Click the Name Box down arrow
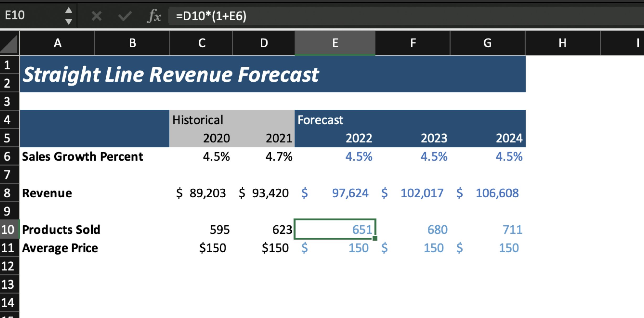 click(x=69, y=22)
